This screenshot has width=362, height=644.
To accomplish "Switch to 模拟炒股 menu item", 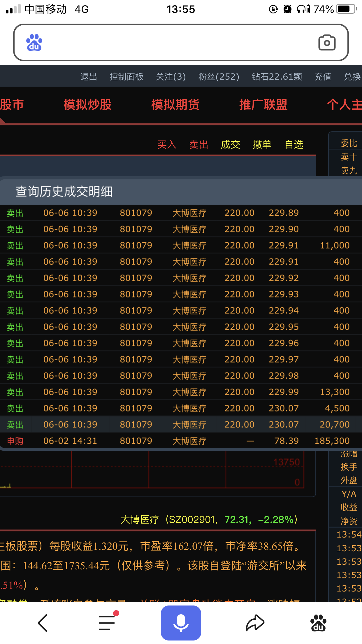I will point(88,105).
